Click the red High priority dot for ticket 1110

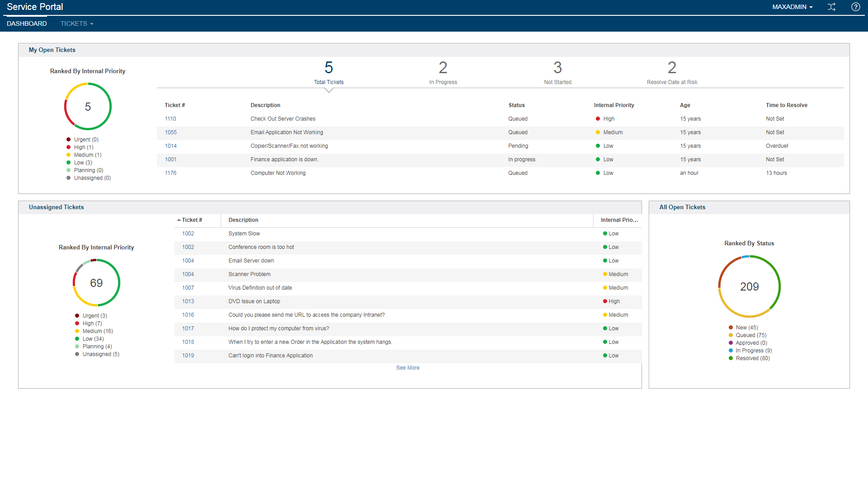(598, 118)
